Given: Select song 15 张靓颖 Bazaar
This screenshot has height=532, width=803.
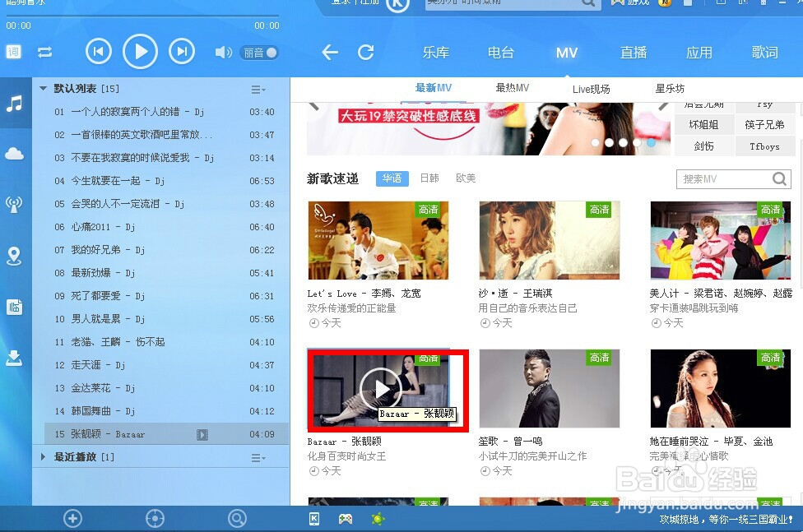Looking at the screenshot, I should (x=166, y=434).
